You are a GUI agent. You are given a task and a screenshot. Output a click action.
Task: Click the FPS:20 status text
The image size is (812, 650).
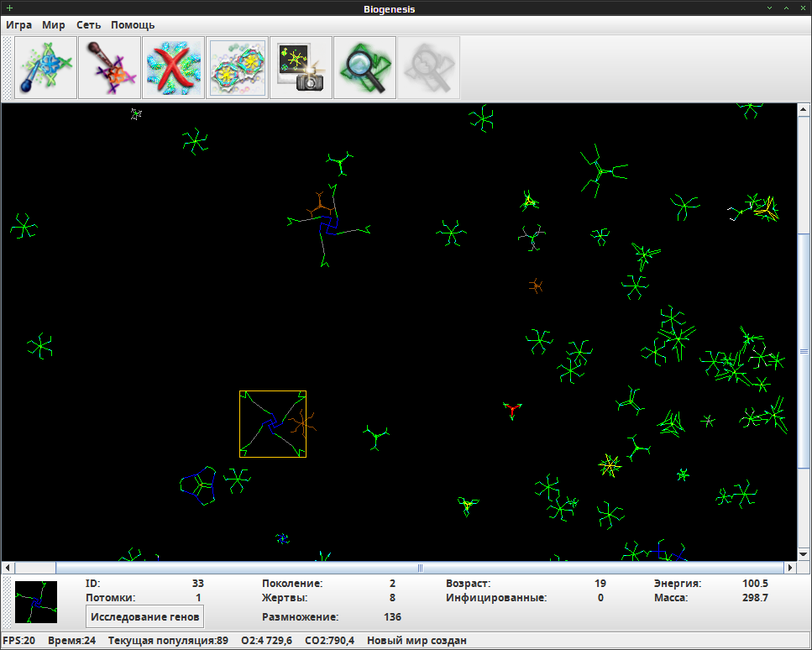pyautogui.click(x=19, y=641)
